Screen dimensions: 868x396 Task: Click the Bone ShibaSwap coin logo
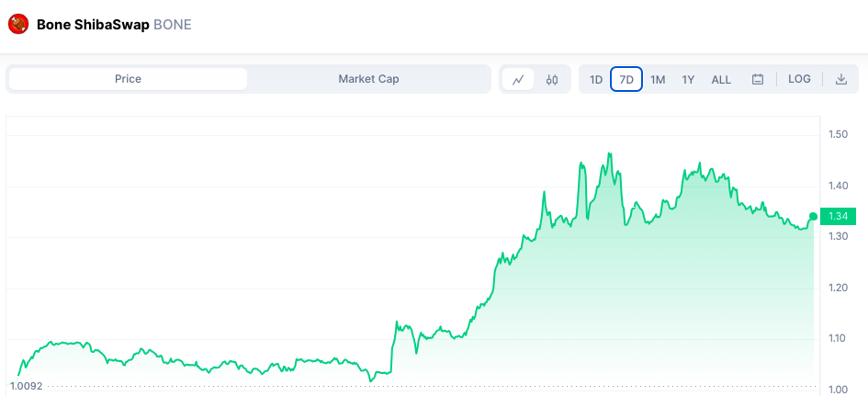(x=18, y=25)
